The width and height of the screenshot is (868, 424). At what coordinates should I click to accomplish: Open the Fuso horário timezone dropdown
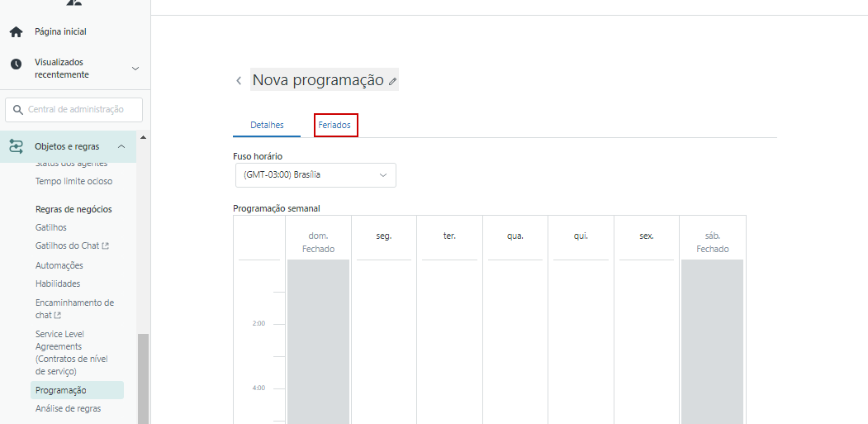click(x=315, y=175)
